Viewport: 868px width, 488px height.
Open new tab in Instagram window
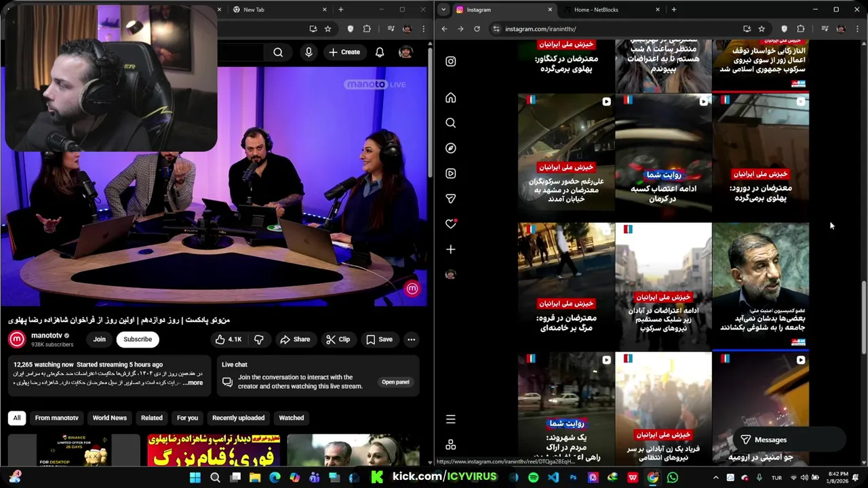673,9
